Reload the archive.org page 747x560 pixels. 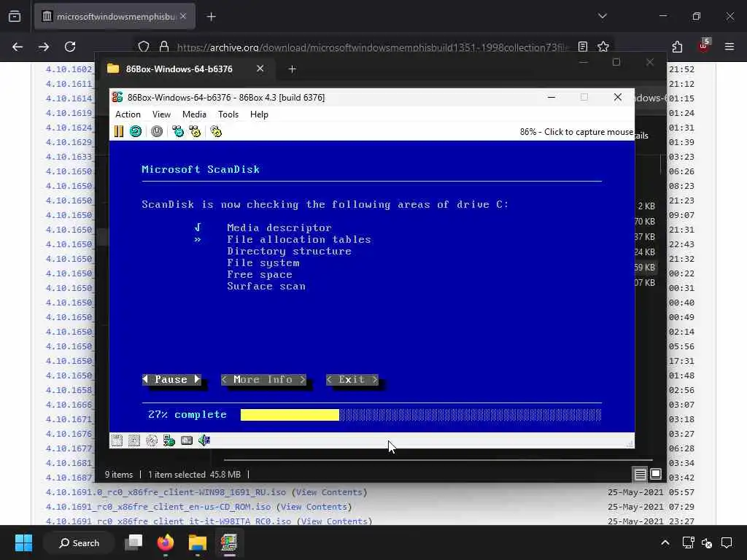tap(70, 47)
